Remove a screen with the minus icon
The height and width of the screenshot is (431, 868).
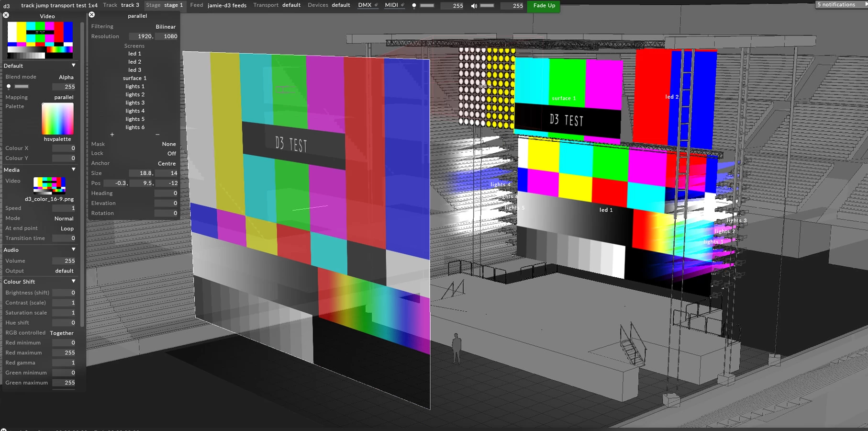click(157, 135)
